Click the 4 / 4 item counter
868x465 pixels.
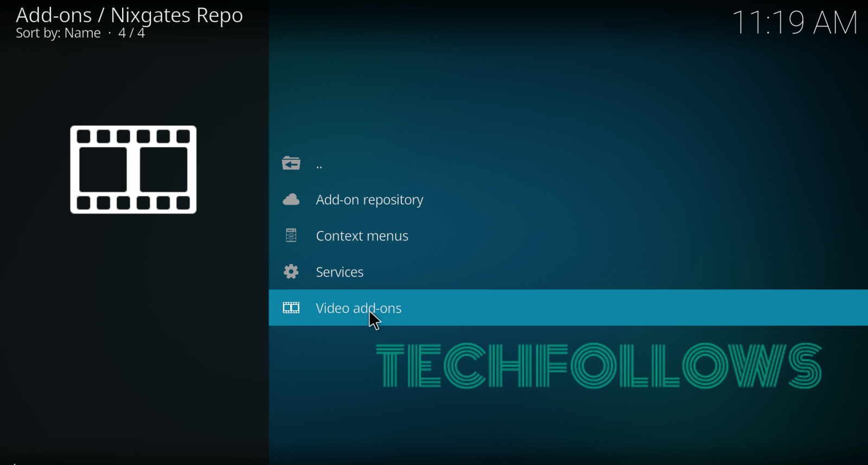coord(131,33)
